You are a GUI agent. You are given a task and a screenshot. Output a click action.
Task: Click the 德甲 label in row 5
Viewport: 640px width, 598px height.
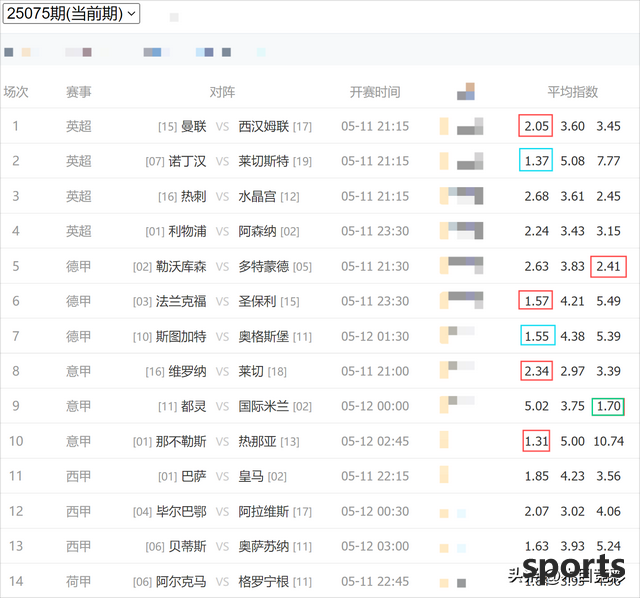pos(79,267)
